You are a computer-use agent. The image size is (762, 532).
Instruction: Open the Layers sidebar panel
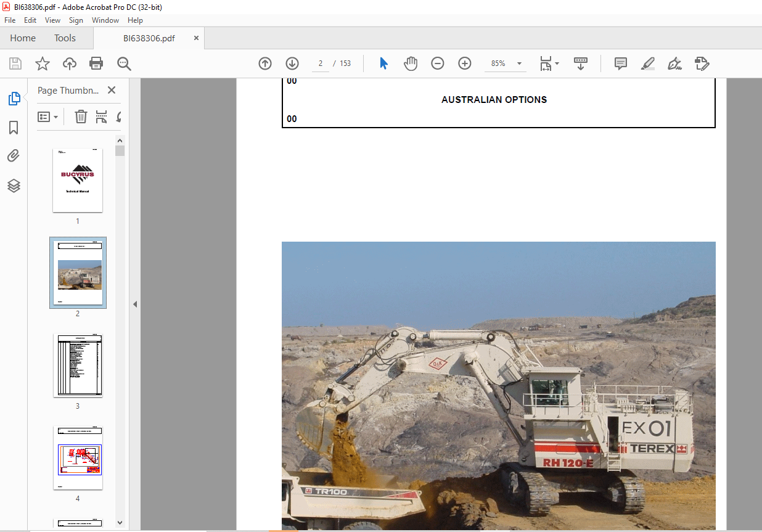[x=14, y=186]
